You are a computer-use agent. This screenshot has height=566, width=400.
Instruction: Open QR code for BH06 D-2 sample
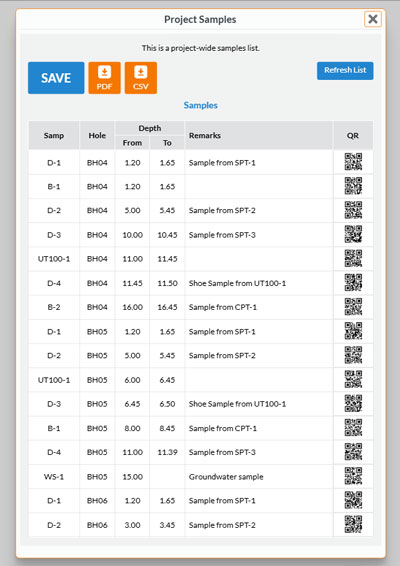point(353,524)
